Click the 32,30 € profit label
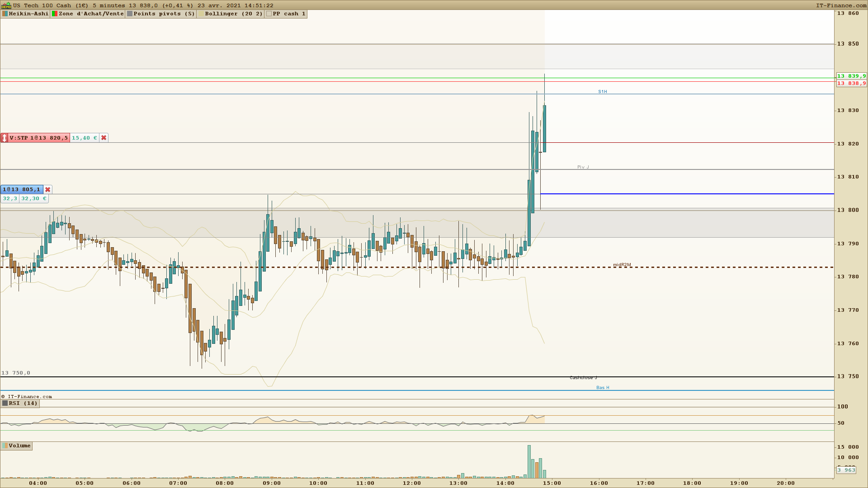Viewport: 868px width, 488px height. [33, 198]
